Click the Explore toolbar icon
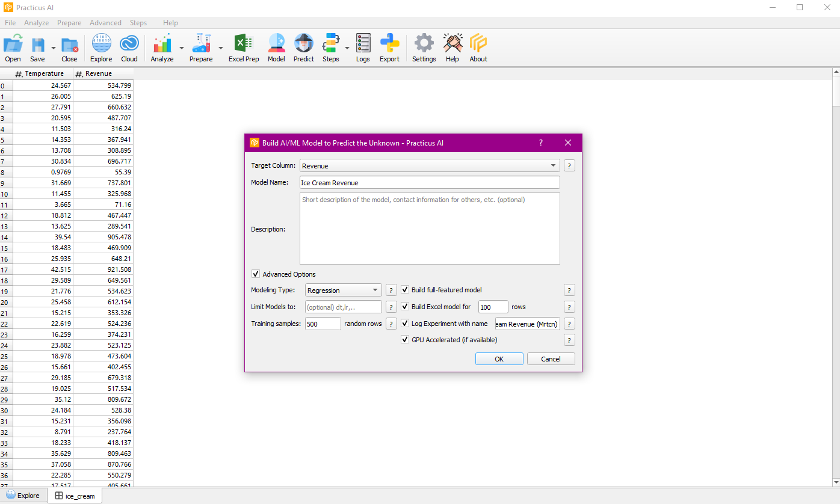This screenshot has height=504, width=840. [x=101, y=48]
